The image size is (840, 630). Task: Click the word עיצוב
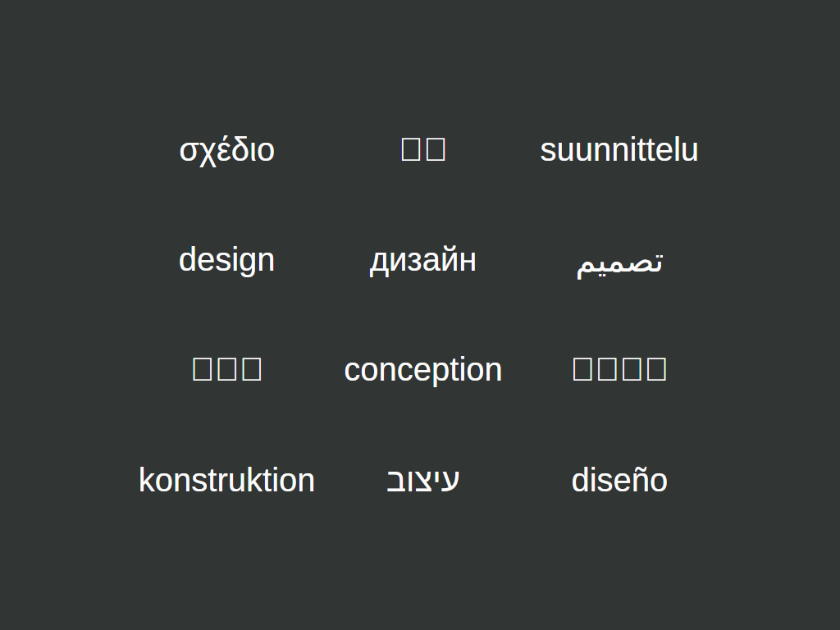tap(423, 480)
